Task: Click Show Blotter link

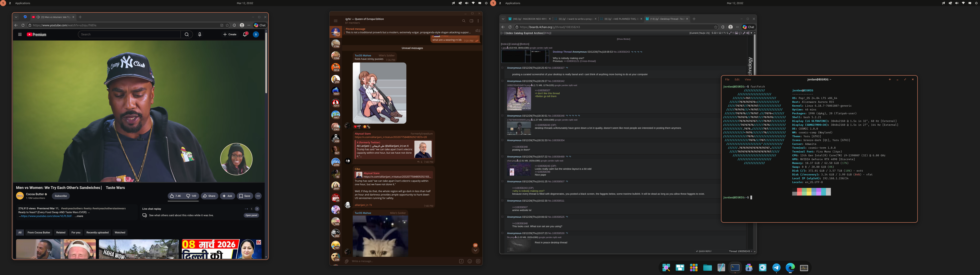Action: (623, 39)
